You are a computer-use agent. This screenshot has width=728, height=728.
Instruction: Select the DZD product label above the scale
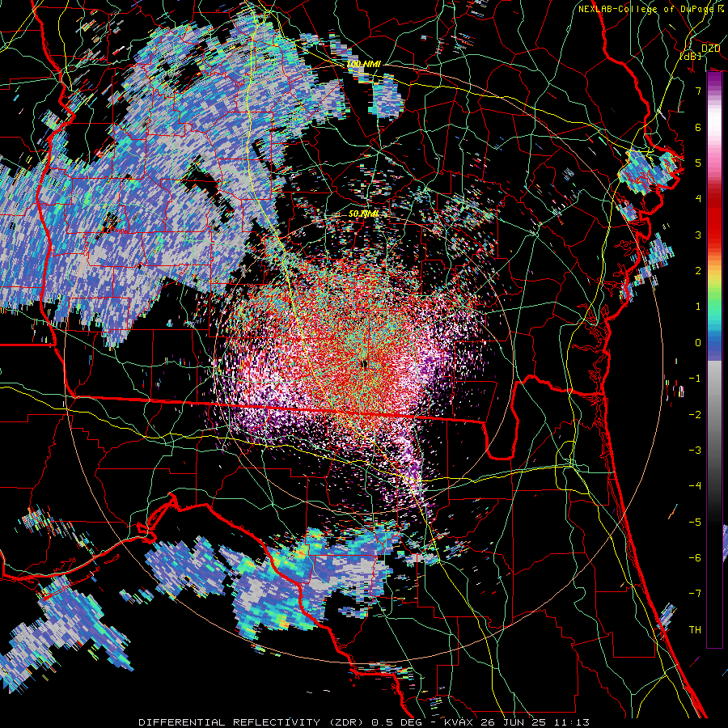(x=710, y=49)
